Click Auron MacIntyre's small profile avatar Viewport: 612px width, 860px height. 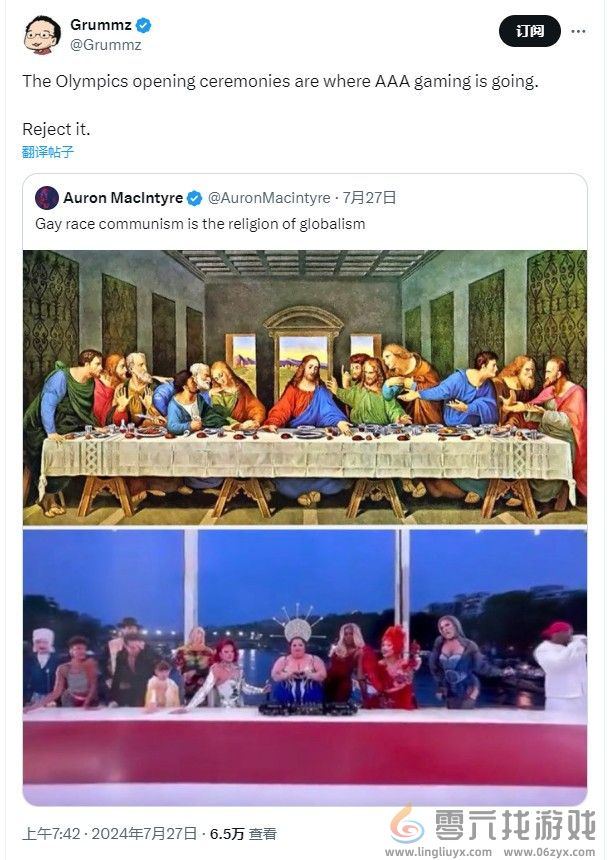46,197
